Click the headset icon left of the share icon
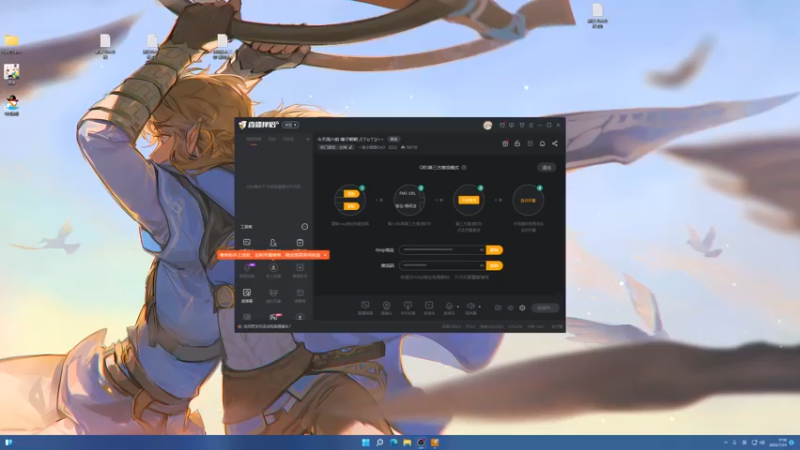Image resolution: width=800 pixels, height=450 pixels. (542, 143)
